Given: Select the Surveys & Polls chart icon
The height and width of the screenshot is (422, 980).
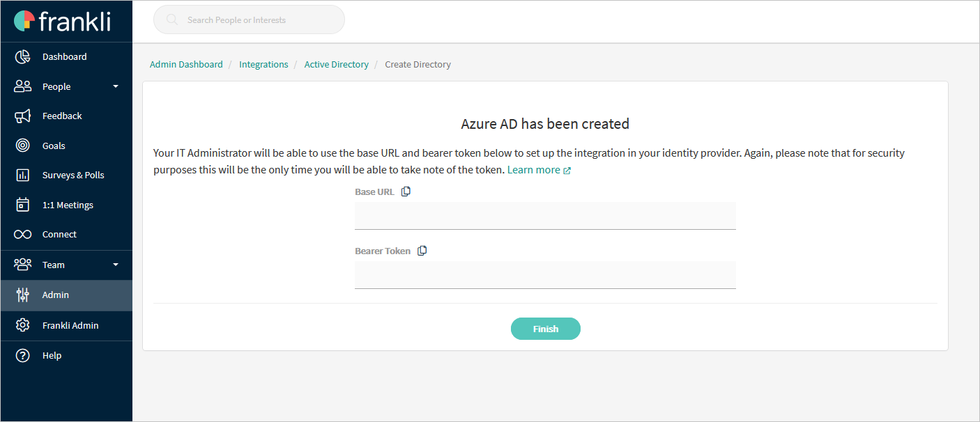Looking at the screenshot, I should [22, 175].
